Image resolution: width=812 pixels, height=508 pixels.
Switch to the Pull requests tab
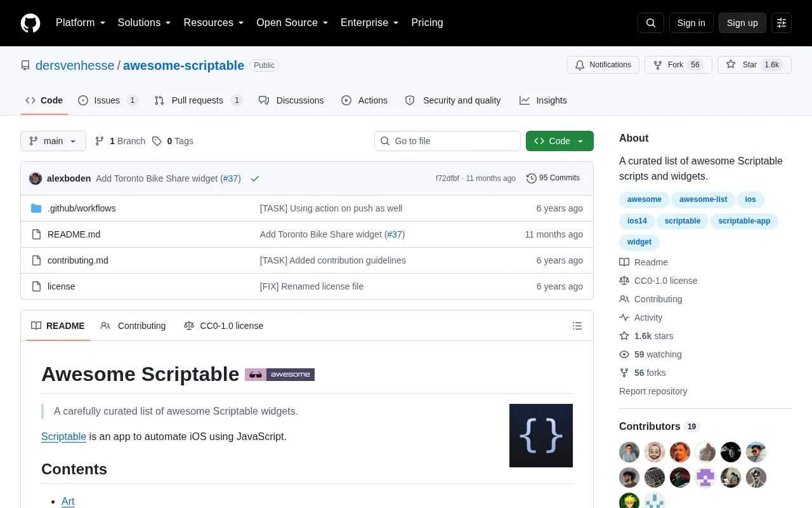[199, 100]
